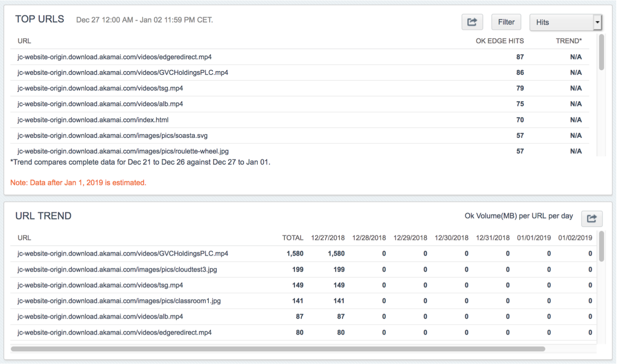The image size is (617, 364).
Task: Select the 12/29/2018 column header
Action: (x=410, y=237)
